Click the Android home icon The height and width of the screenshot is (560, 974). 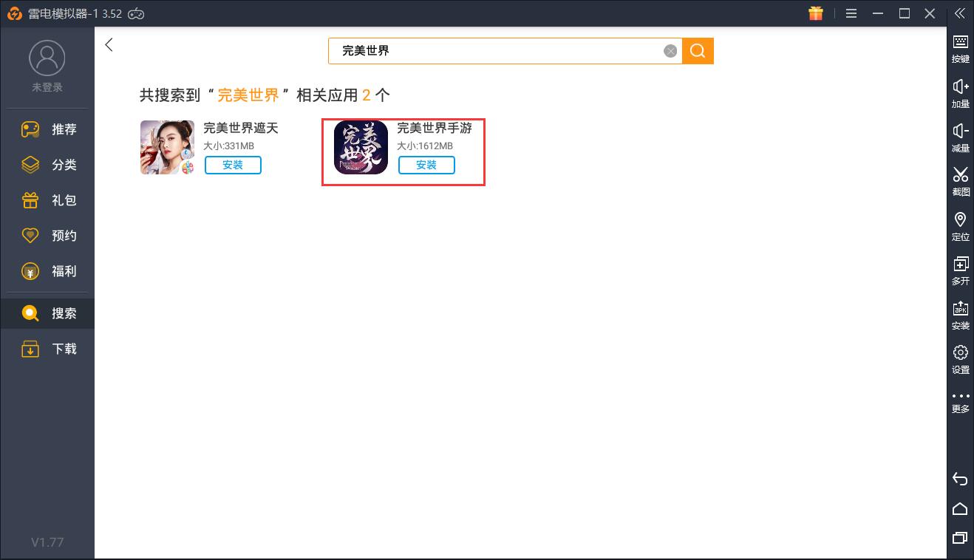(960, 508)
